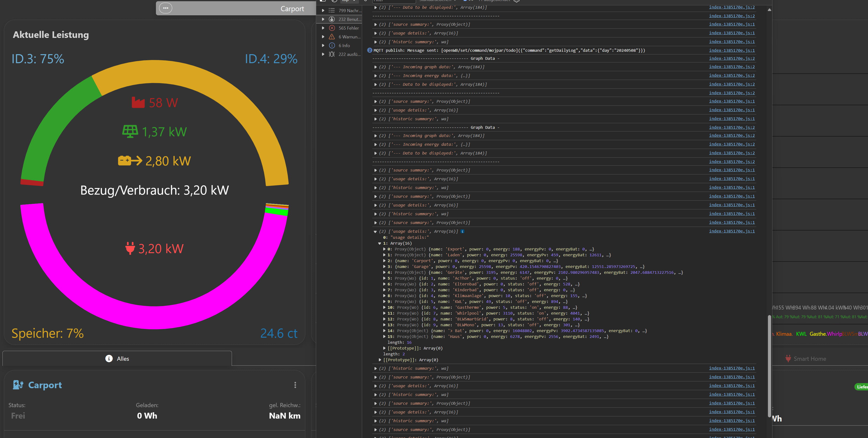868x438 pixels.
Task: Click the bug icon for 222 verbose messages
Action: click(x=332, y=54)
